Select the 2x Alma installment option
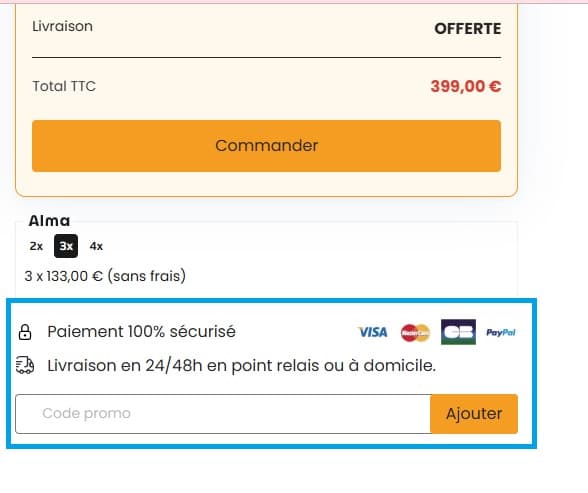The height and width of the screenshot is (493, 588). 36,246
